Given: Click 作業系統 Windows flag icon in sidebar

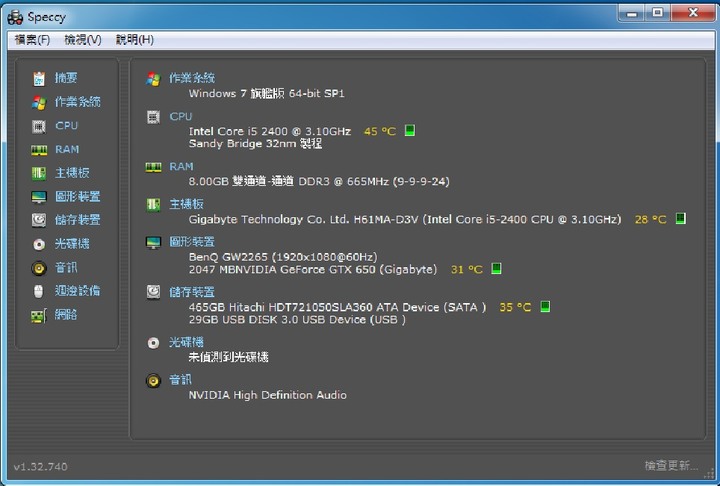Looking at the screenshot, I should point(39,102).
